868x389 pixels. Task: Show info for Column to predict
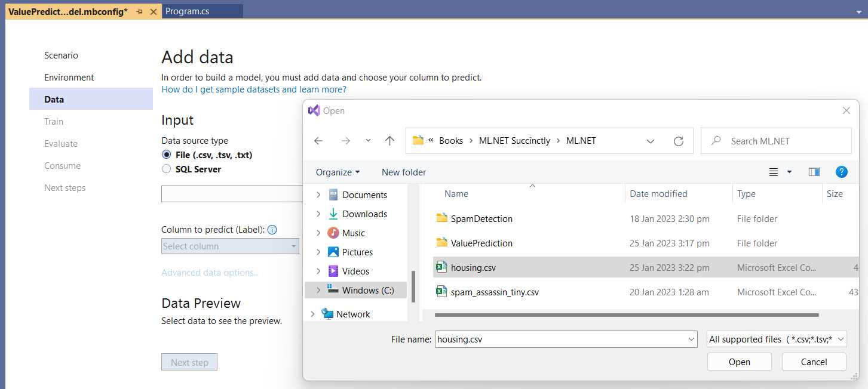coord(272,230)
